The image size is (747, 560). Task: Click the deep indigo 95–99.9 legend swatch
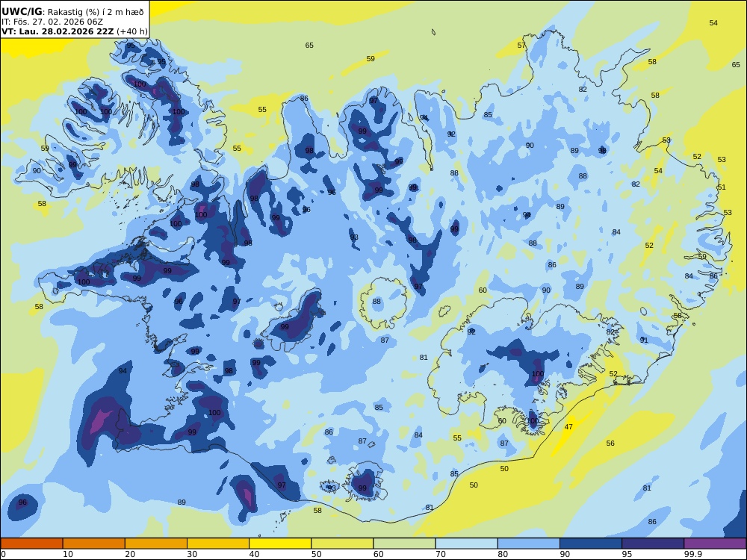tap(653, 544)
